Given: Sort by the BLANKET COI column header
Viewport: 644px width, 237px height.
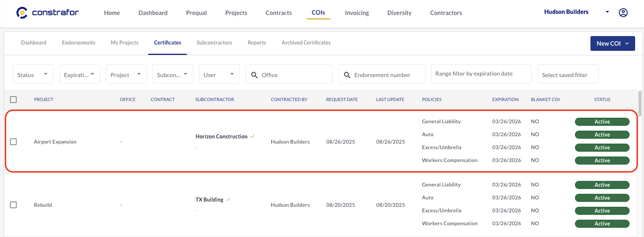Looking at the screenshot, I should click(x=545, y=99).
